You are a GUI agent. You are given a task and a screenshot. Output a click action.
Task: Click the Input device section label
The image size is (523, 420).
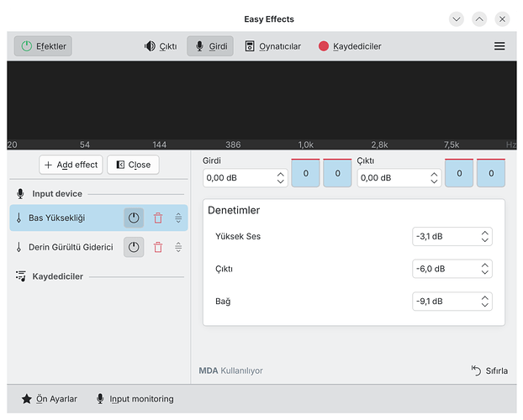point(57,194)
